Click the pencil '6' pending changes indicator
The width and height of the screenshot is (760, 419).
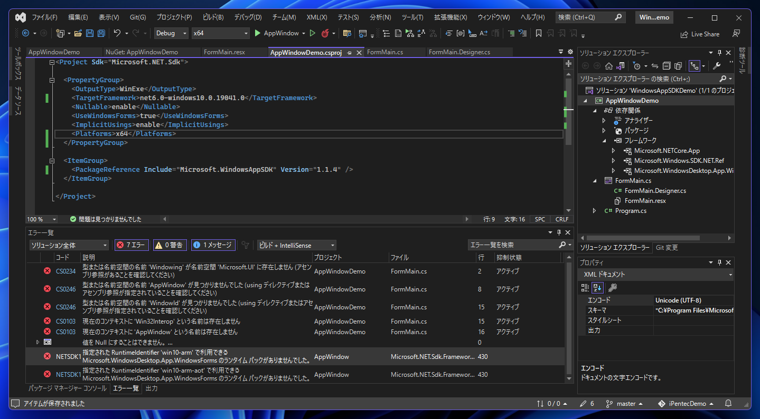point(587,403)
